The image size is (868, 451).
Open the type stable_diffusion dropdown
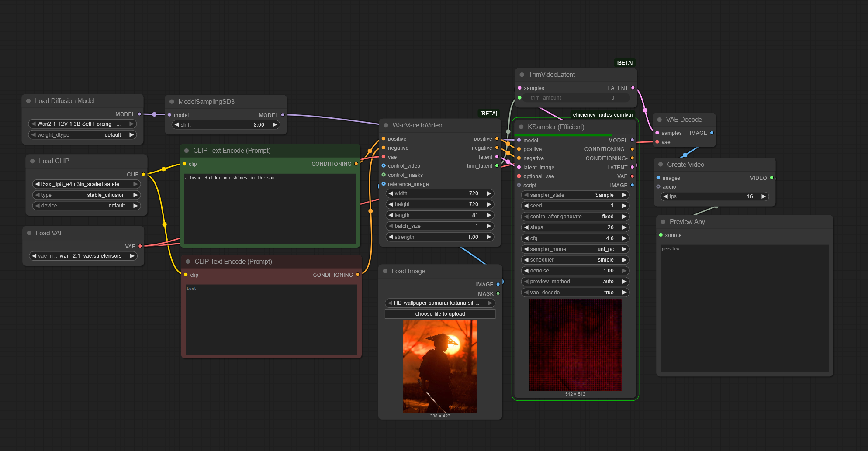[x=86, y=195]
